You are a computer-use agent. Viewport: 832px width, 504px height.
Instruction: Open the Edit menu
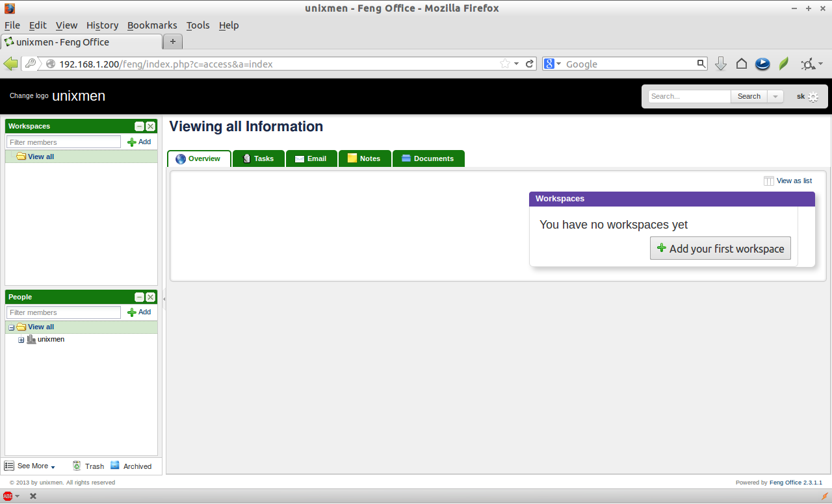coord(38,25)
